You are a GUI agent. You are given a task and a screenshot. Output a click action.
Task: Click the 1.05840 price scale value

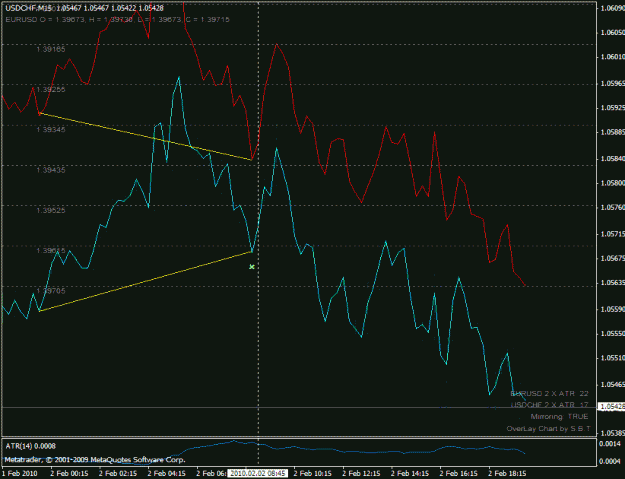point(613,159)
